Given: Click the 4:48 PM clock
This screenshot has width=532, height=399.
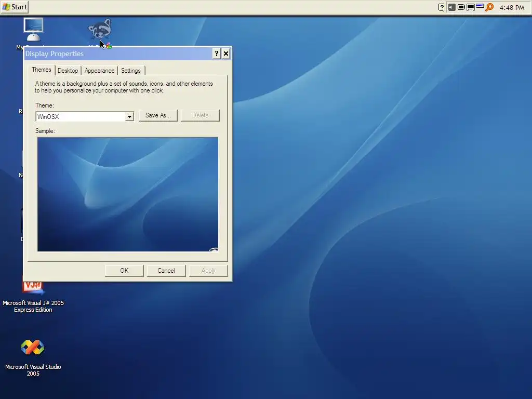Looking at the screenshot, I should [x=512, y=7].
